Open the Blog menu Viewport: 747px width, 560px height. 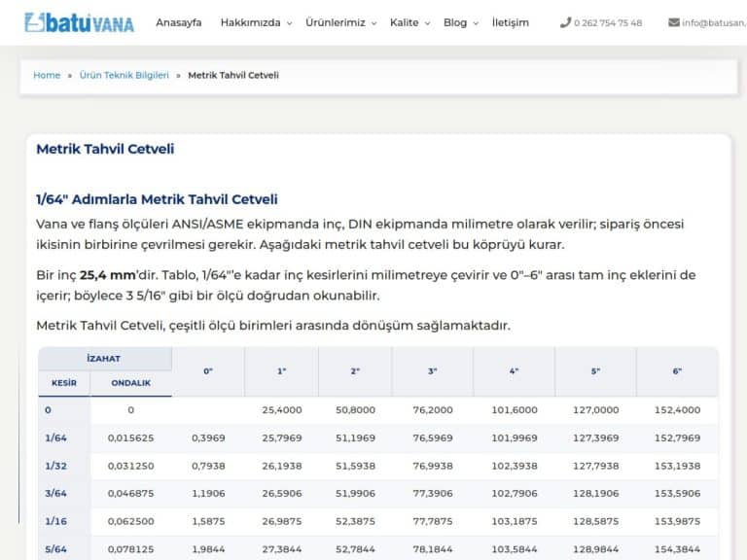[455, 22]
